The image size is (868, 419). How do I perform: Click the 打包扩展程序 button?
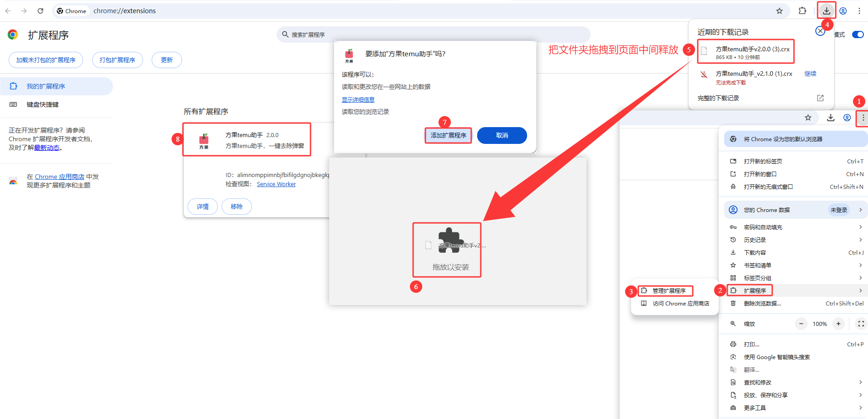coord(118,60)
